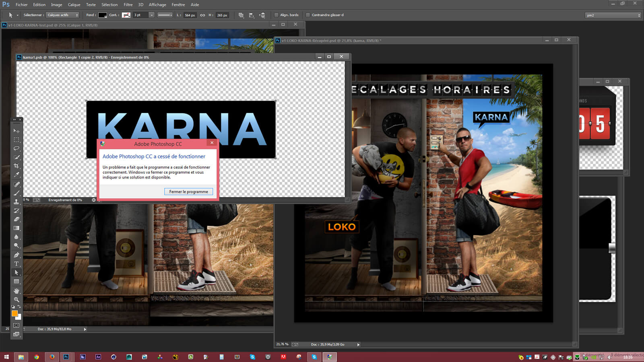Select the Blur tool
Viewport: 644px width, 362px height.
pos(17,237)
